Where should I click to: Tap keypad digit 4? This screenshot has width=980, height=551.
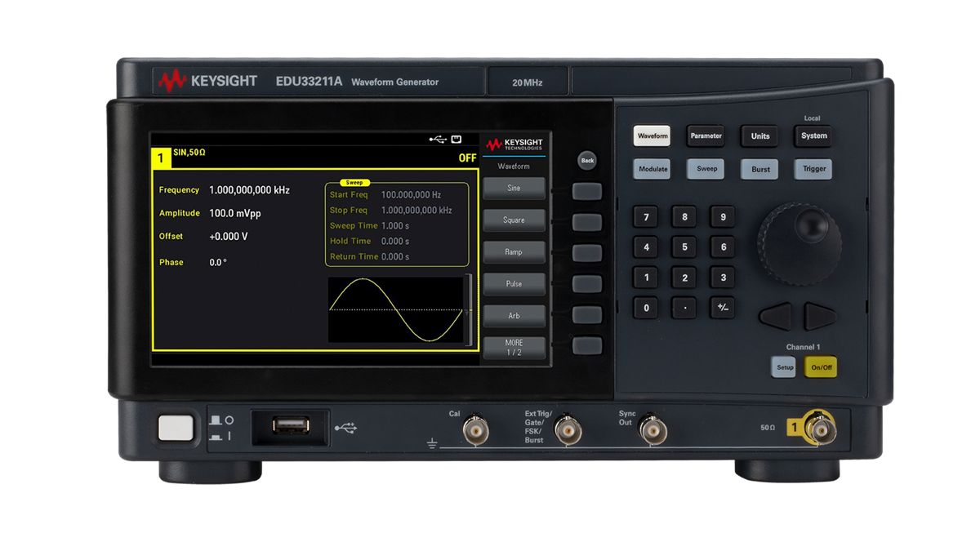[x=646, y=247]
